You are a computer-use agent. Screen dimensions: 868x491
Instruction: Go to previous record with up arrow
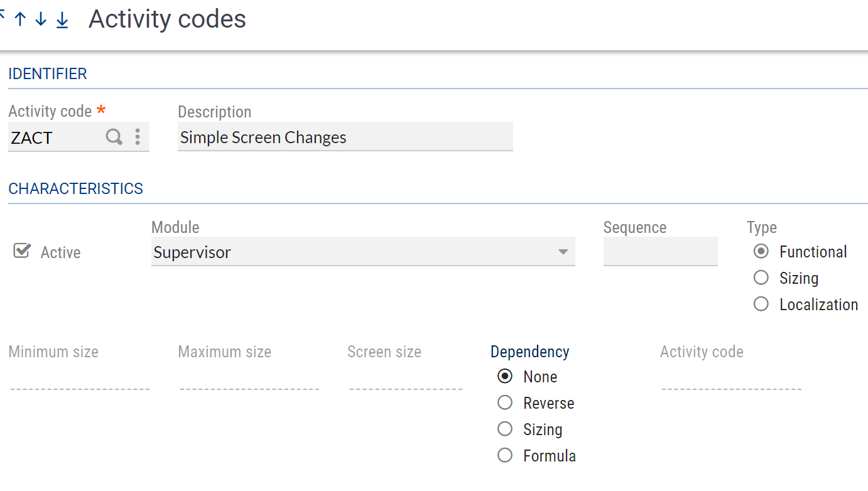[x=20, y=19]
